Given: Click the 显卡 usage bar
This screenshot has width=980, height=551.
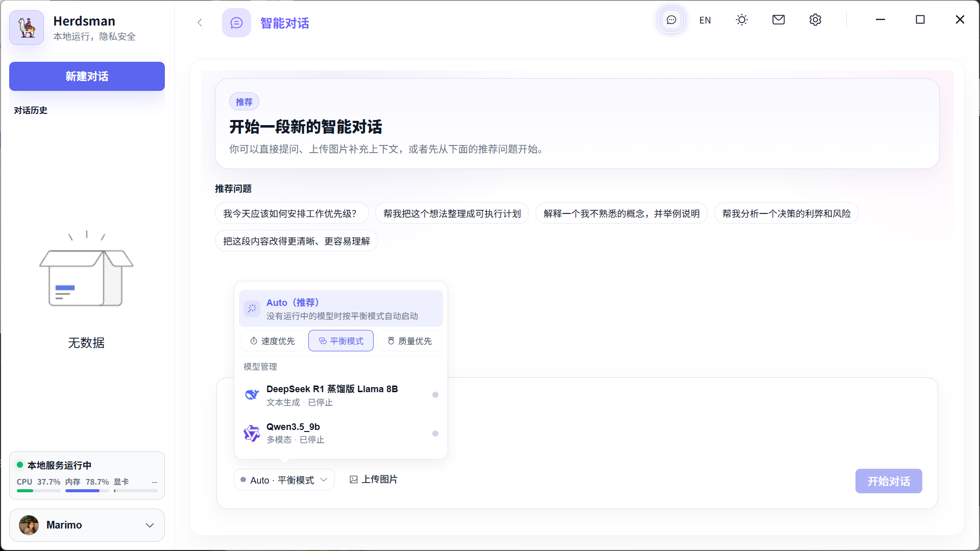Looking at the screenshot, I should pos(136,491).
